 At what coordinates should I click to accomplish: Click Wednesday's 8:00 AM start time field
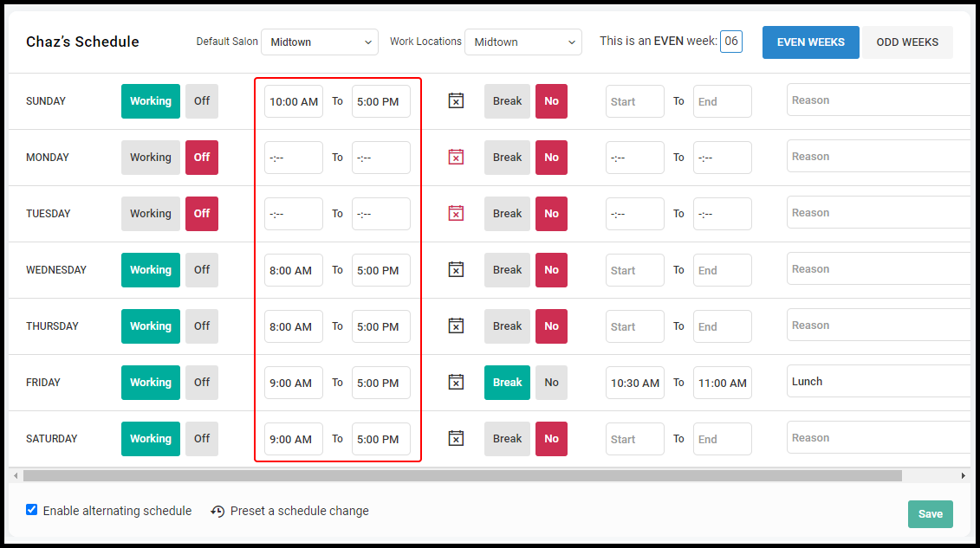[x=293, y=269]
